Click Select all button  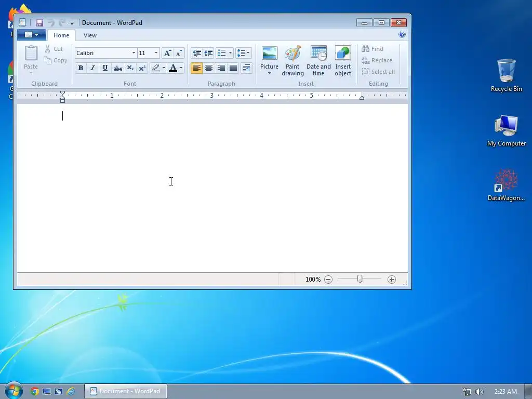click(378, 72)
